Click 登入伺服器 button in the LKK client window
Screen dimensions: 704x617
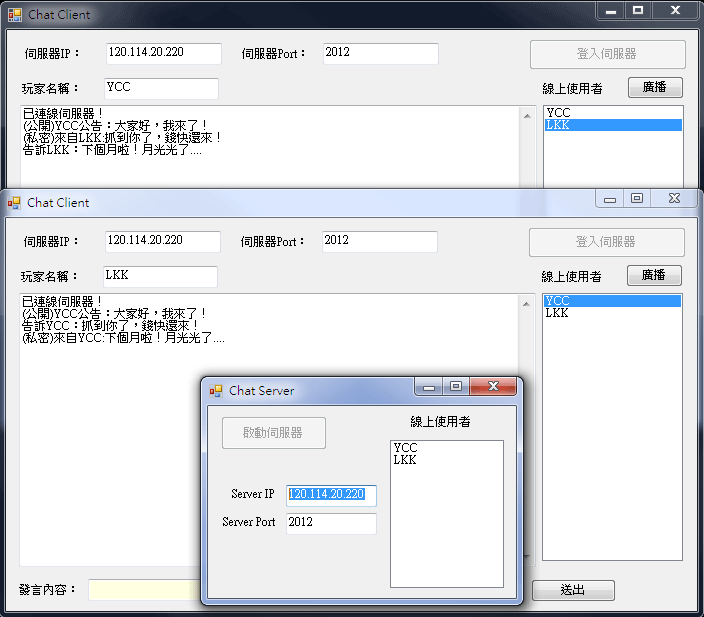click(607, 242)
